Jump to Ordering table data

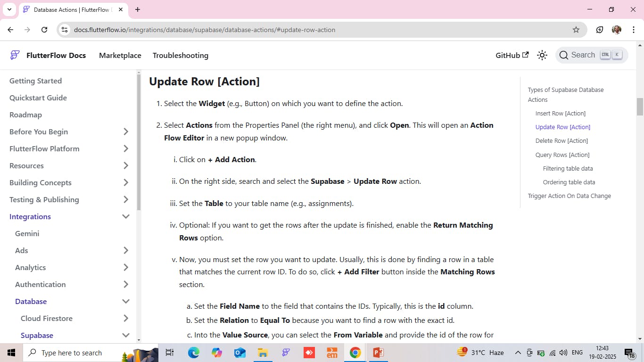pos(569,182)
